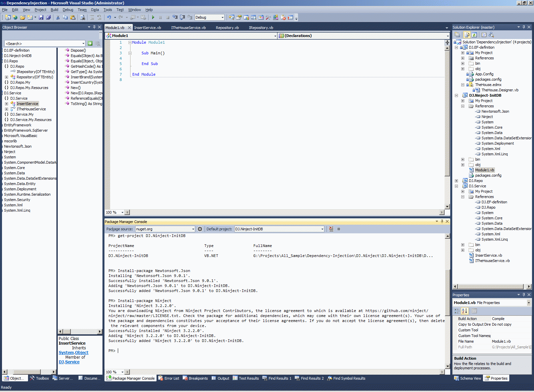
Task: Click the Cut scissors icon
Action: tap(58, 17)
